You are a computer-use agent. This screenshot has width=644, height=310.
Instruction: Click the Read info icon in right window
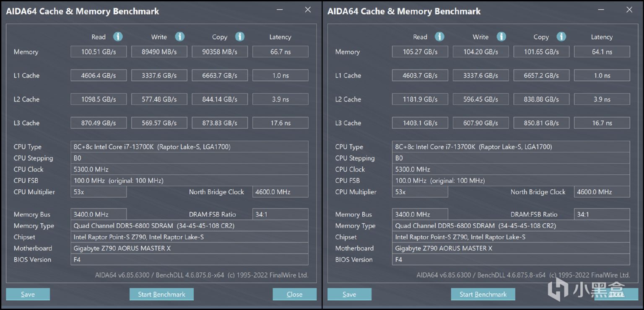(439, 36)
